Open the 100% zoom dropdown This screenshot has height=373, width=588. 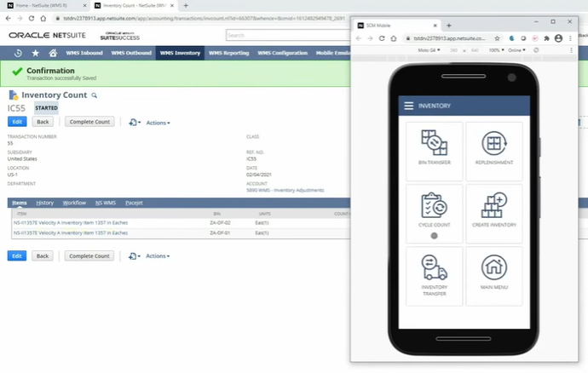[496, 50]
